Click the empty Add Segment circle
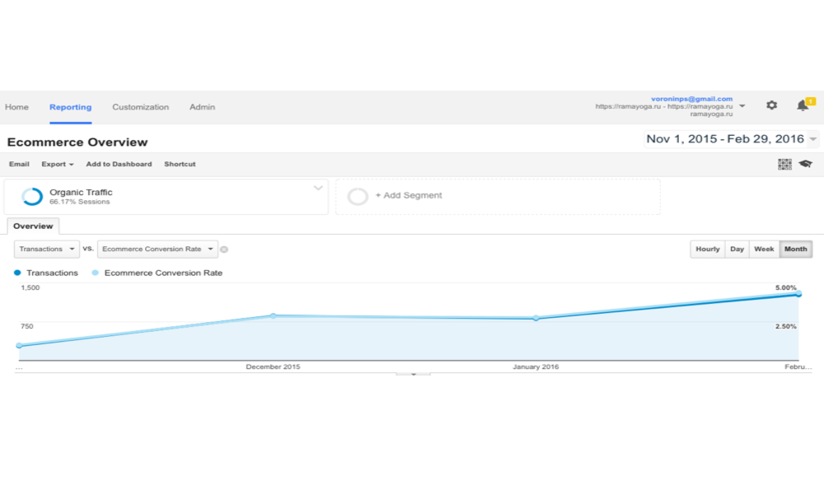 point(358,197)
